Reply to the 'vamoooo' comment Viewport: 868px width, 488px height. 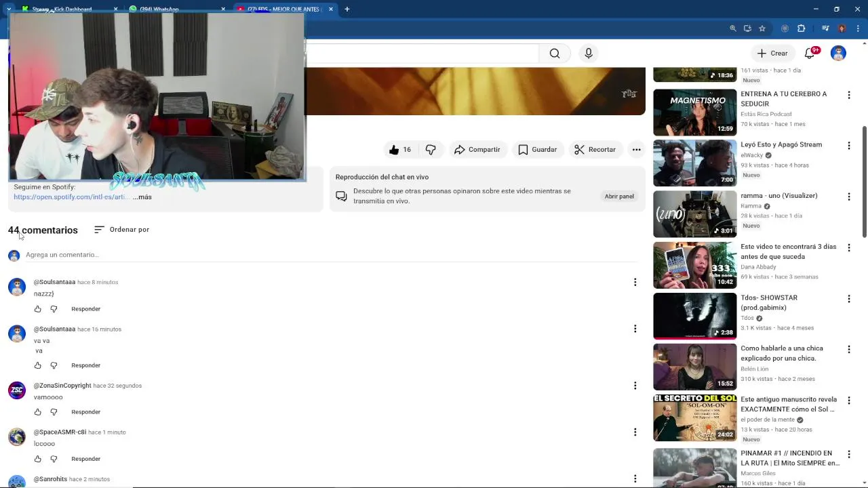tap(86, 412)
